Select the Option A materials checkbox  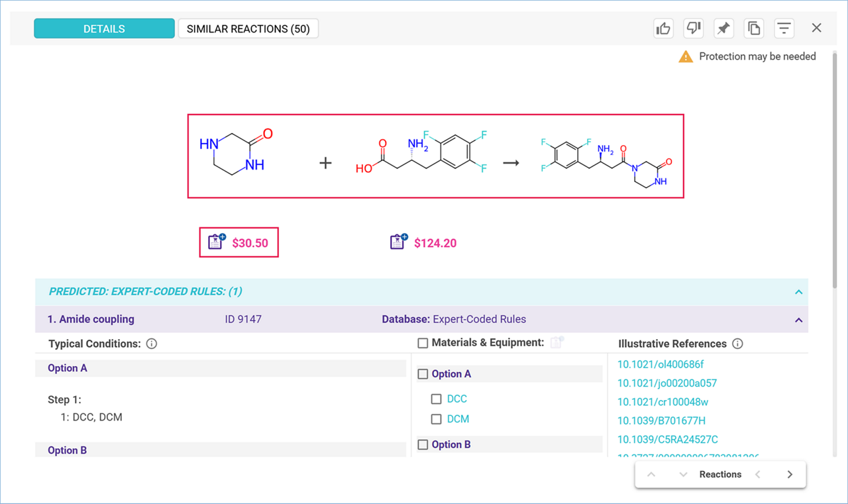pos(423,374)
